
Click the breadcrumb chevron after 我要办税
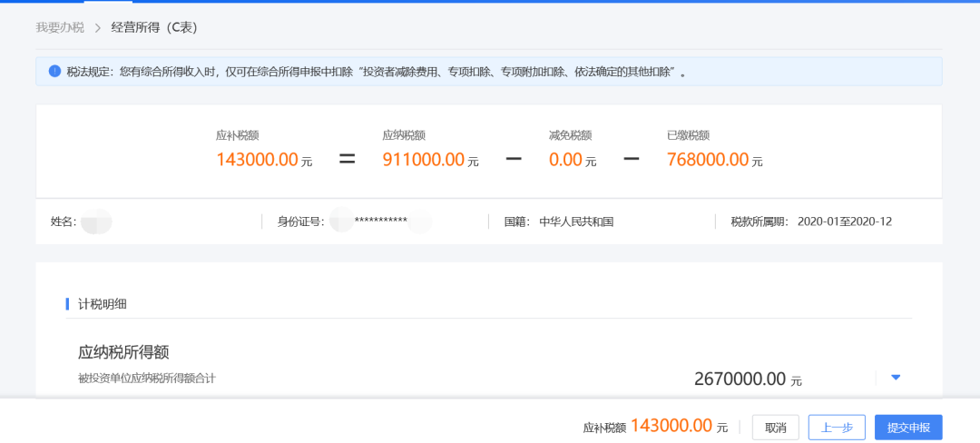(98, 28)
